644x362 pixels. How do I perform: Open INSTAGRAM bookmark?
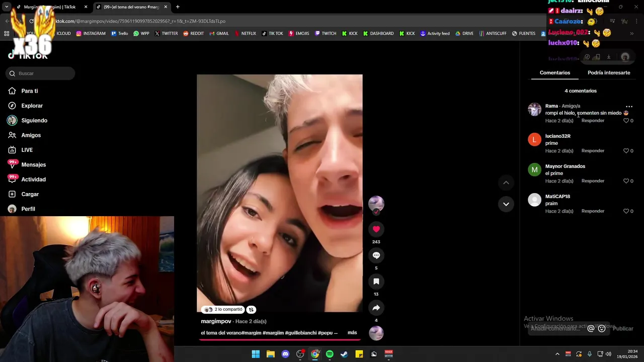(91, 34)
